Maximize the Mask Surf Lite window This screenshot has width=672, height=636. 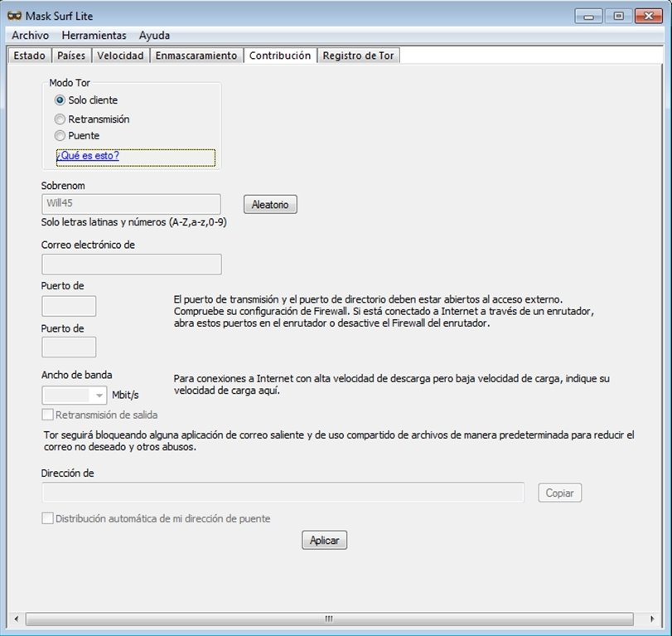(618, 17)
